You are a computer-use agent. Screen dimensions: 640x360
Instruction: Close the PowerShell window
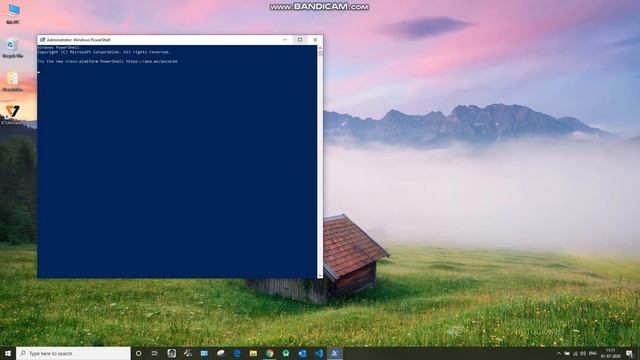click(315, 40)
